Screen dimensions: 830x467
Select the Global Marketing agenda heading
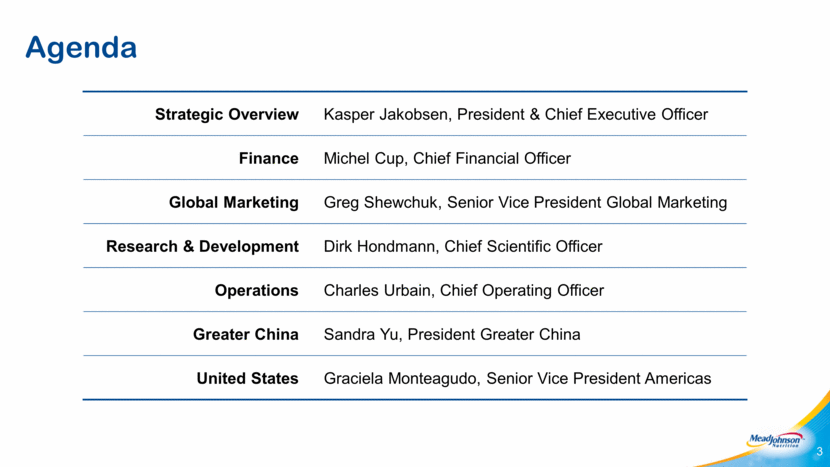234,202
